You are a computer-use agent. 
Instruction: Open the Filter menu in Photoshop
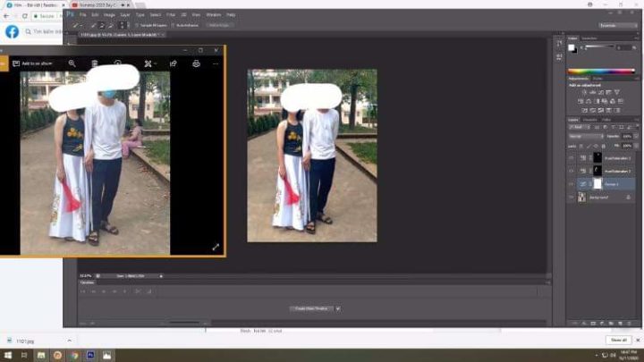point(171,15)
